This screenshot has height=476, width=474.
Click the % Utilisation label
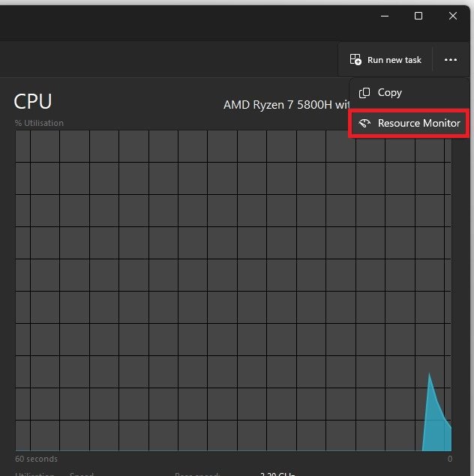(39, 123)
